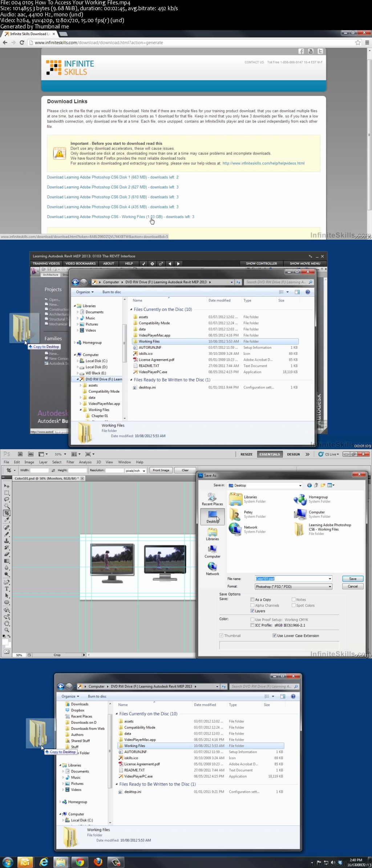Download Learning Adobe Photoshop CS6 Disk 1
This screenshot has height=868, width=372.
[x=113, y=177]
